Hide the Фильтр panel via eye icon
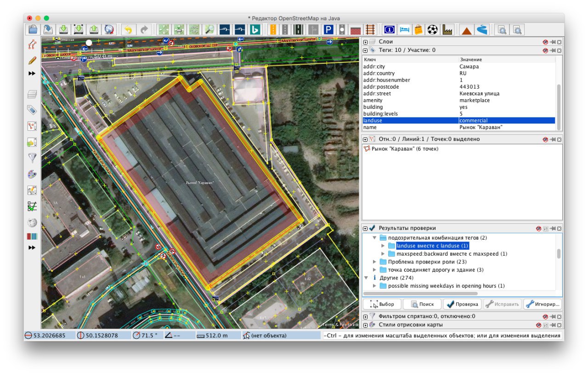The height and width of the screenshot is (375, 588). [x=545, y=316]
